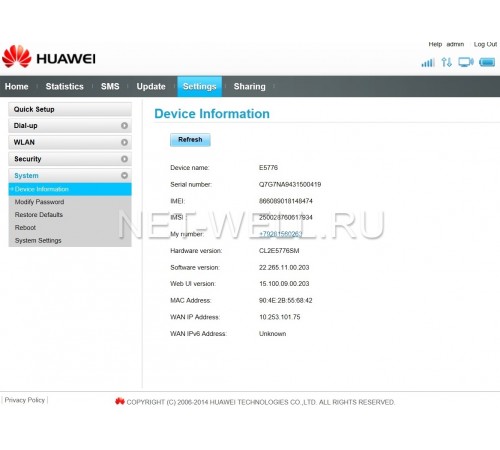Click the Dial-up menu label
Viewport: 500px width, 450px height.
25,126
